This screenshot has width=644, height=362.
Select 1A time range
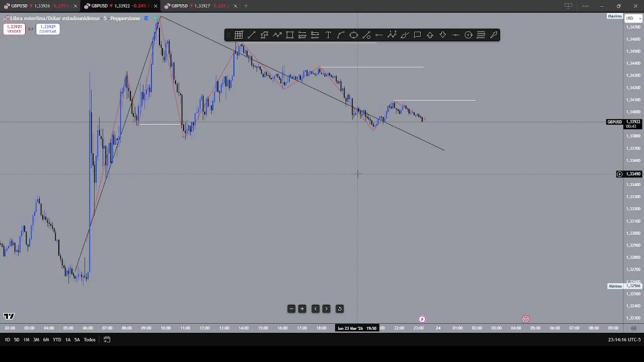click(68, 340)
